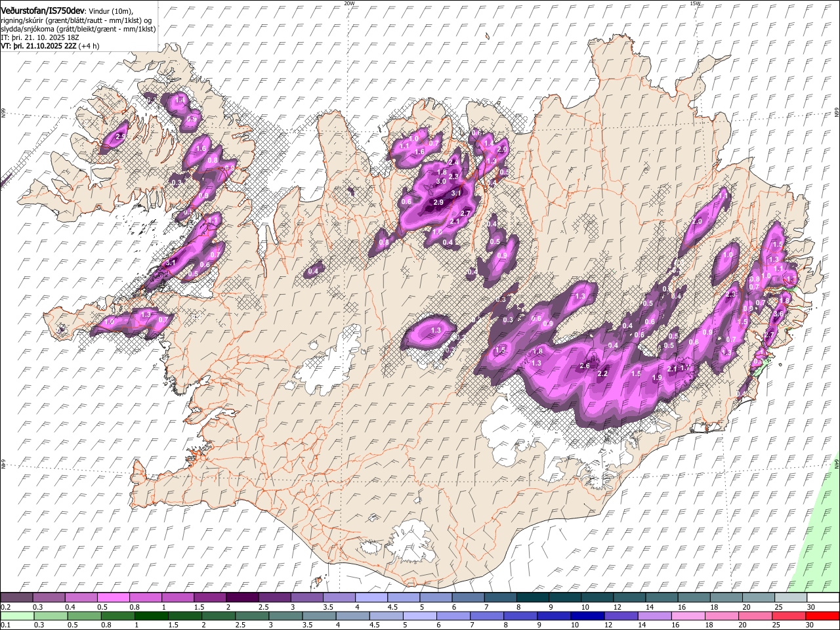Click the 'slydda/snjókoma' legend description line
This screenshot has width=840, height=630.
(x=78, y=29)
